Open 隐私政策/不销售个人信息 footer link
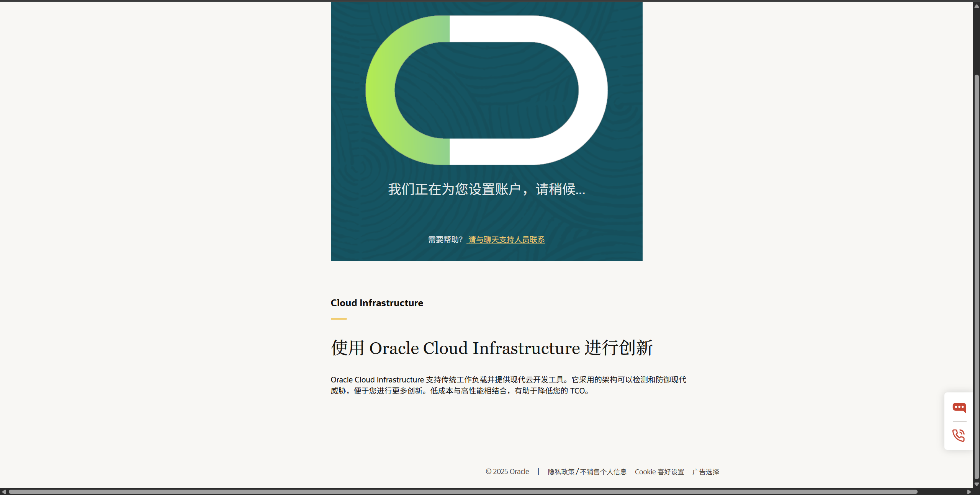980x495 pixels. tap(587, 472)
